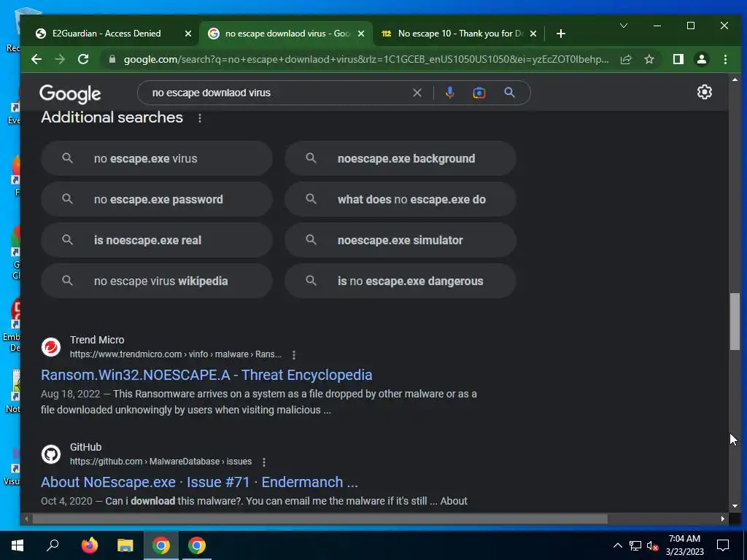
Task: Click the muted volume tray icon
Action: (652, 545)
